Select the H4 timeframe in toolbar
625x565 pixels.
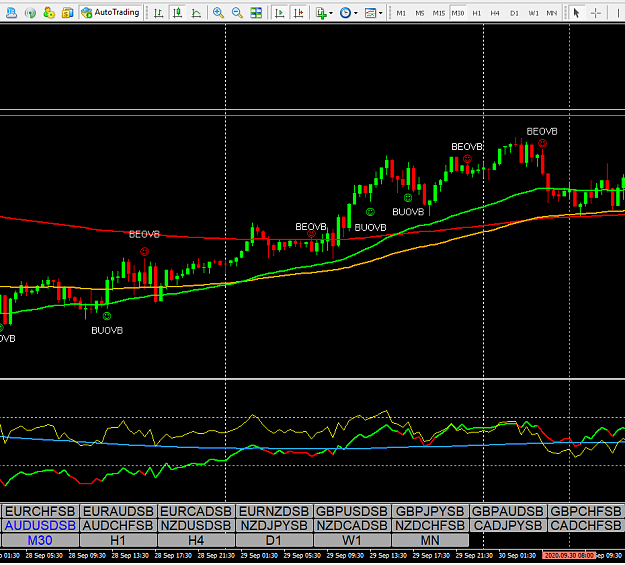coord(495,13)
